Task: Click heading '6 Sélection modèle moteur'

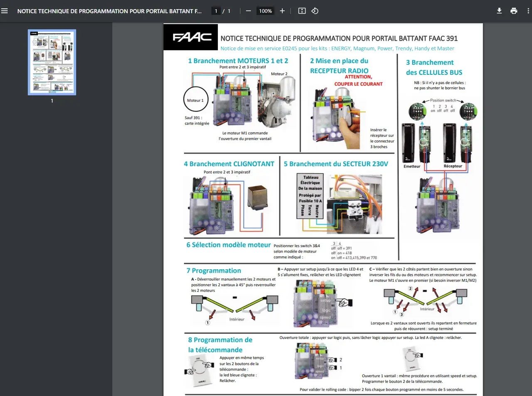Action: [229, 245]
